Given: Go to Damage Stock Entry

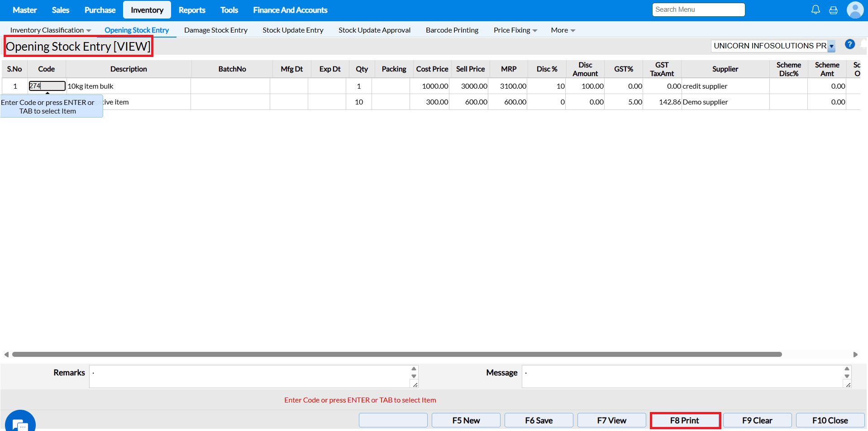Looking at the screenshot, I should tap(216, 30).
